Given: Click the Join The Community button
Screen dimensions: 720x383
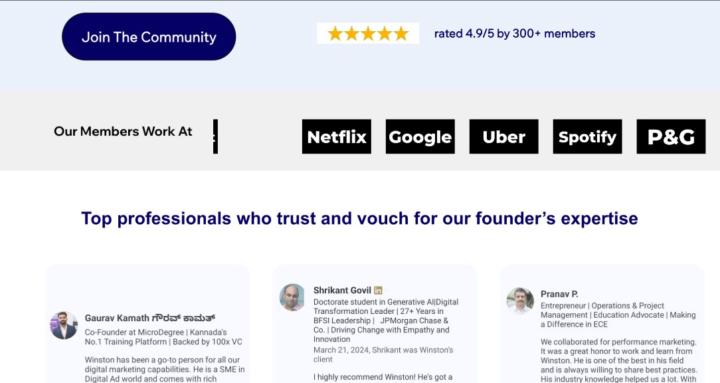Looking at the screenshot, I should click(x=149, y=37).
